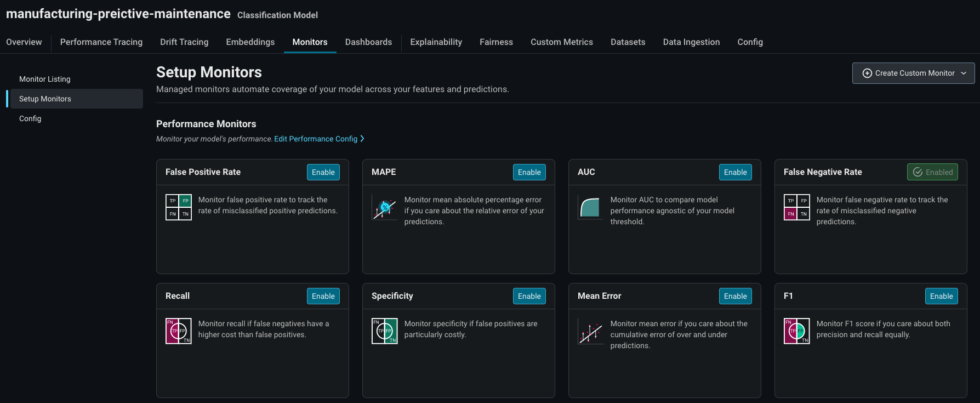Screen dimensions: 980x403
Task: Click the manufacturing-preictive-maintenance model title
Action: tap(118, 14)
